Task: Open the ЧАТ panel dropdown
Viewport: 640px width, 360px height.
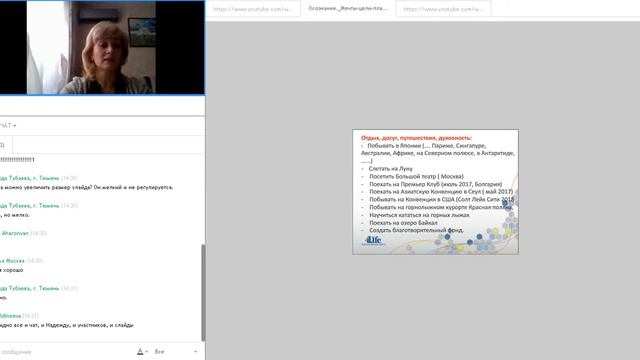Action: tap(8, 126)
